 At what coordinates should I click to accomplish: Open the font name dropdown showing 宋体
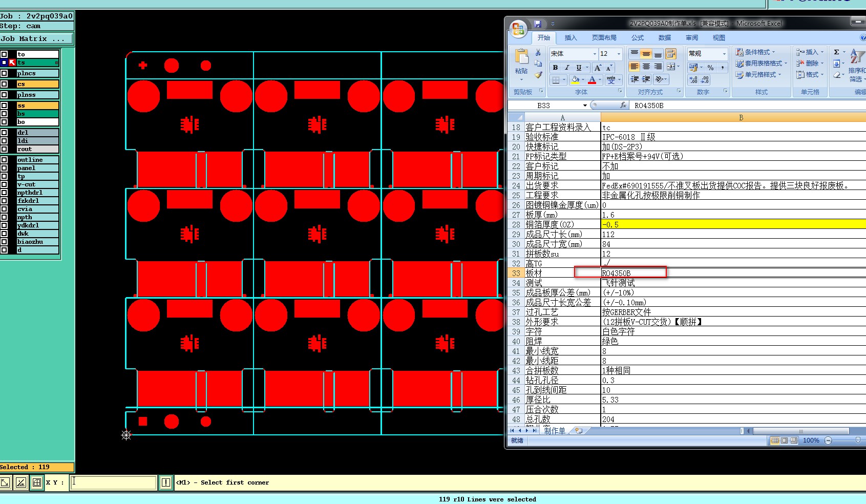595,54
